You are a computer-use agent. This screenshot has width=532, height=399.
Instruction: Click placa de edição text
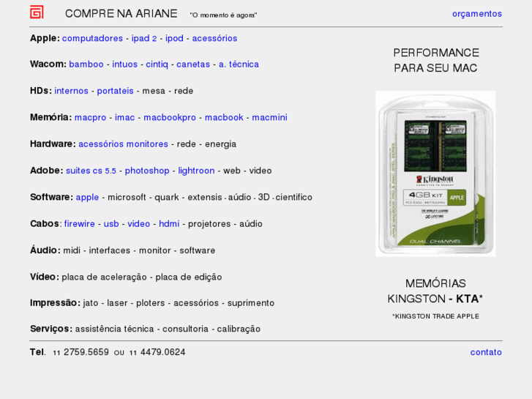[x=189, y=277]
